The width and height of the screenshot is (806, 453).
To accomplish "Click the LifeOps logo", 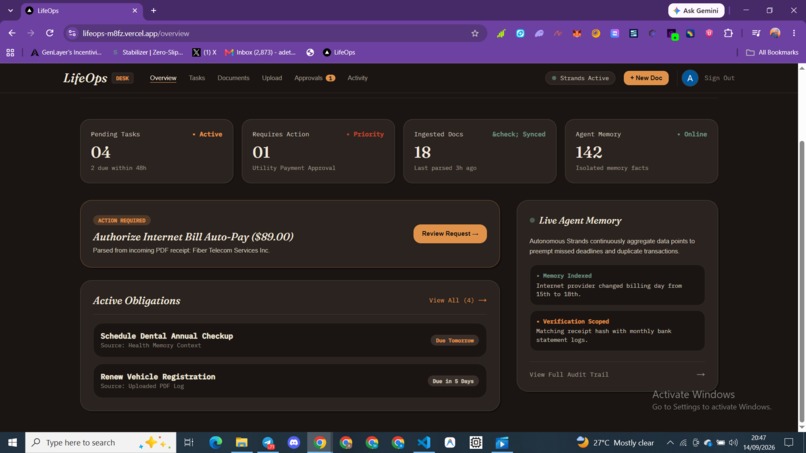I will (85, 78).
